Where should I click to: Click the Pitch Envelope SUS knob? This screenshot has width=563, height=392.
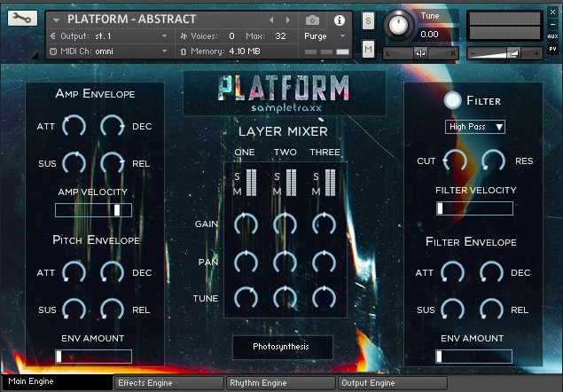pyautogui.click(x=74, y=310)
